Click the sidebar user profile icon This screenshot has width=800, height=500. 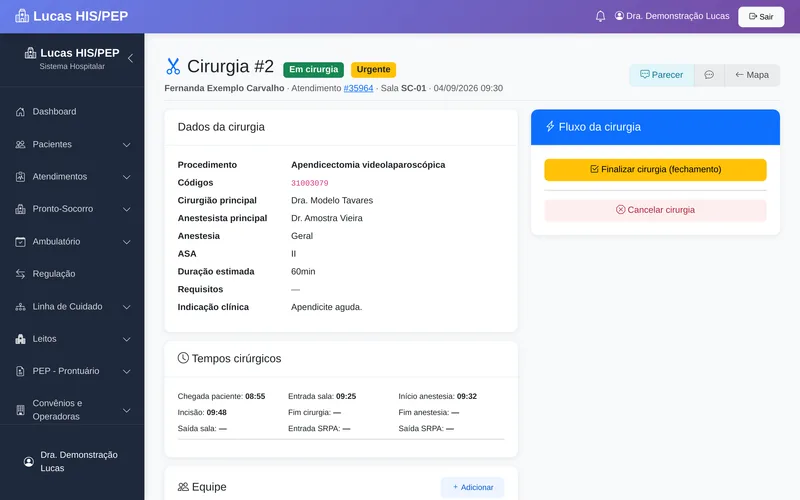point(29,462)
